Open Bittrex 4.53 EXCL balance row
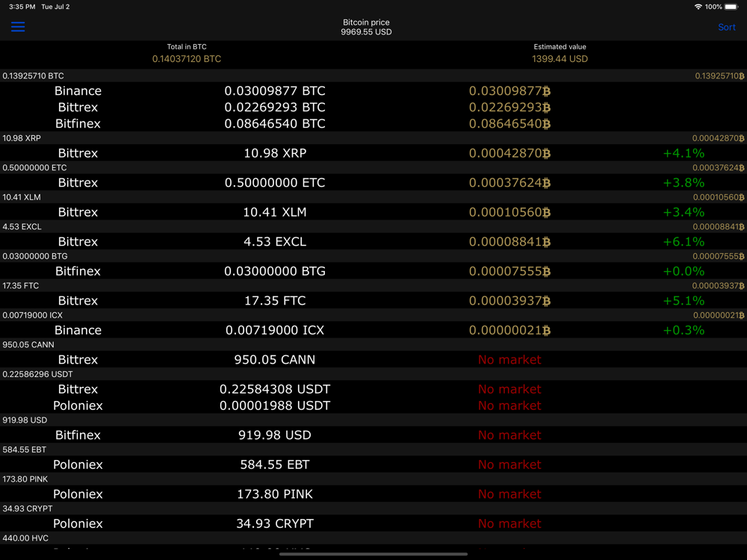This screenshot has width=747, height=560. (373, 241)
